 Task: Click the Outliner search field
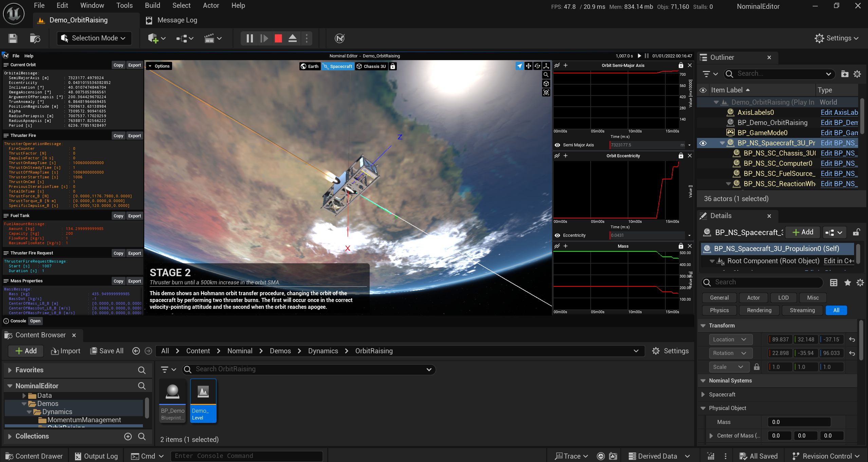point(779,74)
